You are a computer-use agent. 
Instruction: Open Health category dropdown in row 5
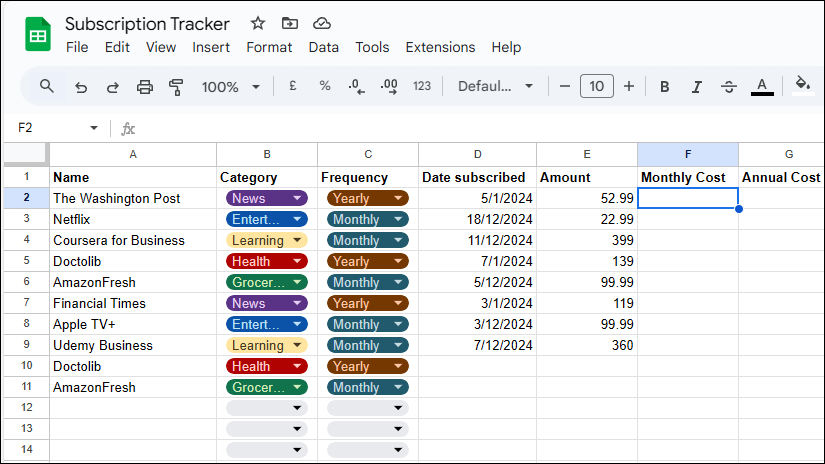267,261
